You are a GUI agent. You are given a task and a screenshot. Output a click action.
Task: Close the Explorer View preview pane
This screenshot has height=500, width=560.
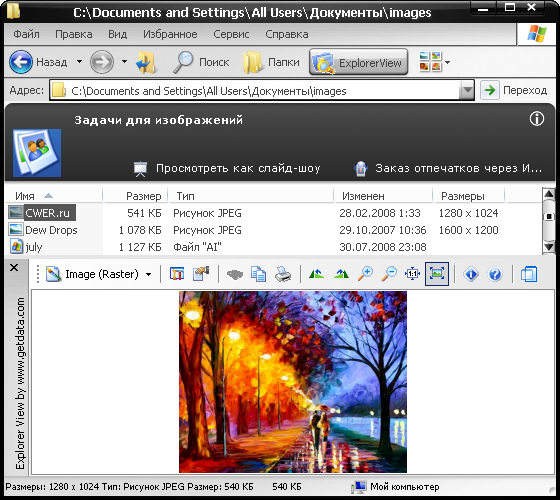click(x=14, y=268)
